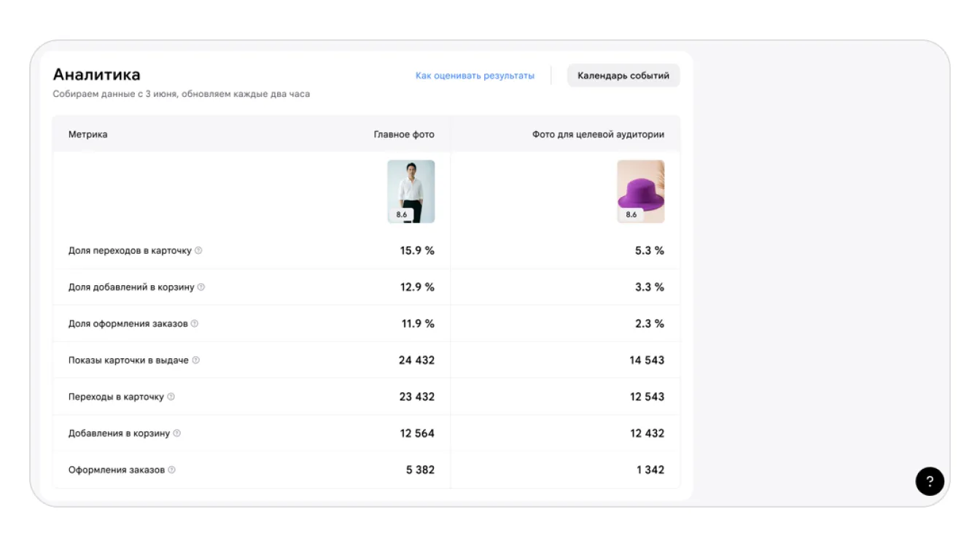Image resolution: width=980 pixels, height=547 pixels.
Task: Click info icon next to Доля оформления заказов
Action: tap(195, 323)
